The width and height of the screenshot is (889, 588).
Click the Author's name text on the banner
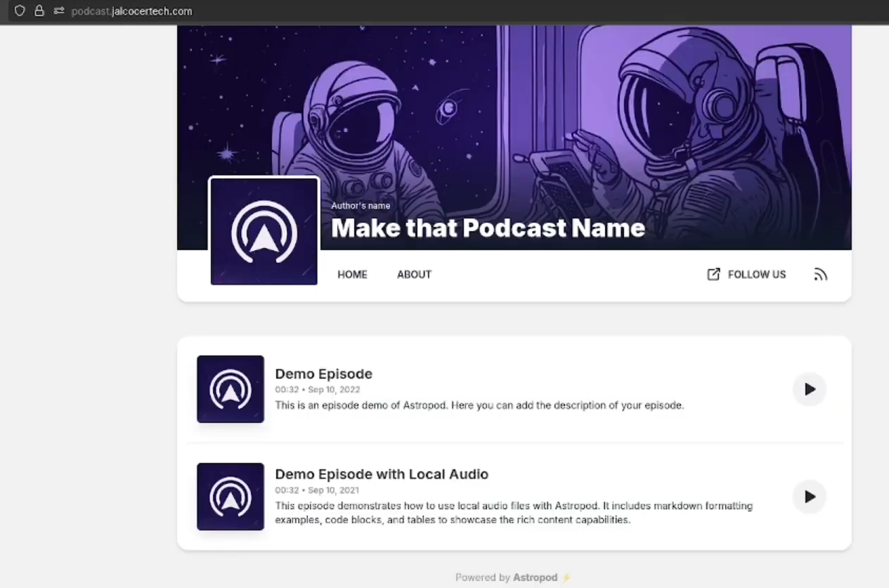tap(361, 205)
